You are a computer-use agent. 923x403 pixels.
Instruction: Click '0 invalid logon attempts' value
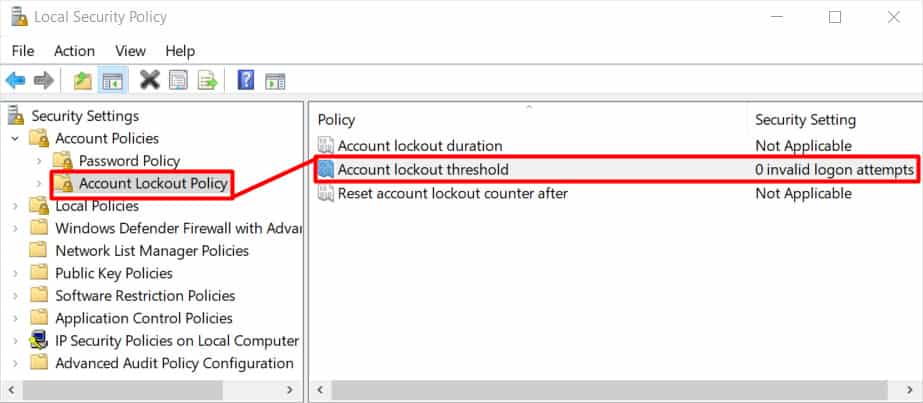[834, 170]
